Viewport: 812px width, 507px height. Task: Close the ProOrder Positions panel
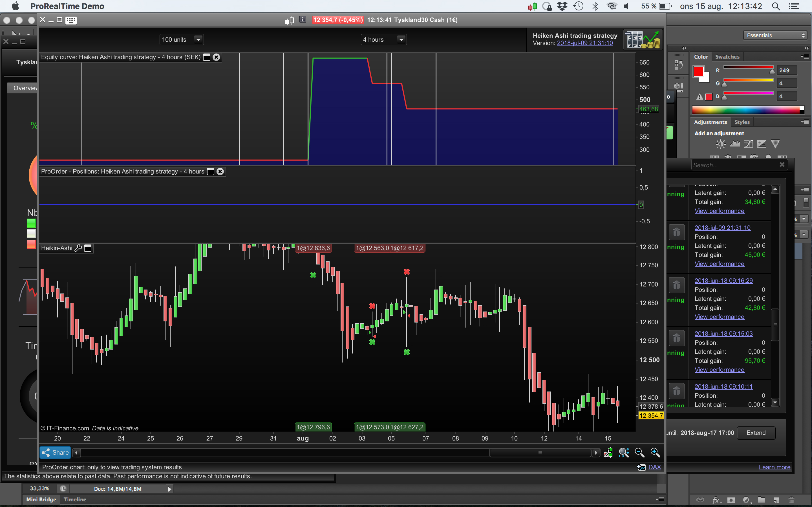click(220, 172)
